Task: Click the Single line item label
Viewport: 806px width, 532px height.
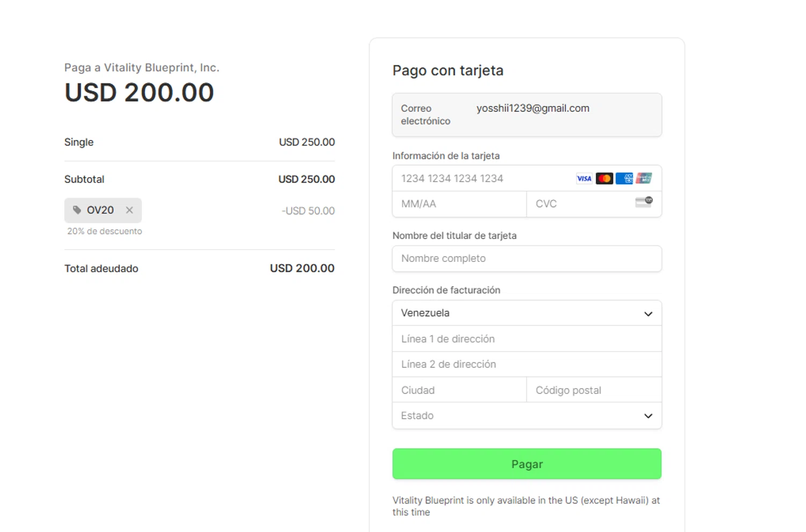Action: pos(79,142)
